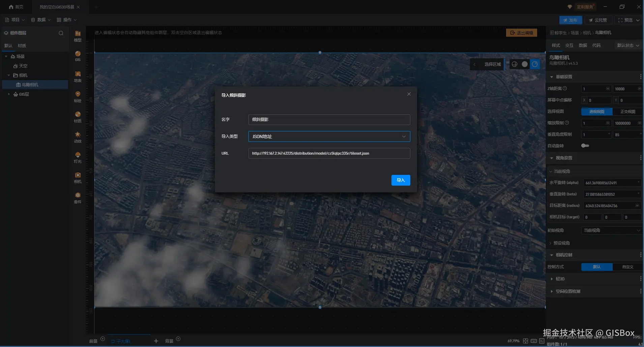644x347 pixels.
Task: Open the 导入类型 dropdown
Action: (329, 136)
